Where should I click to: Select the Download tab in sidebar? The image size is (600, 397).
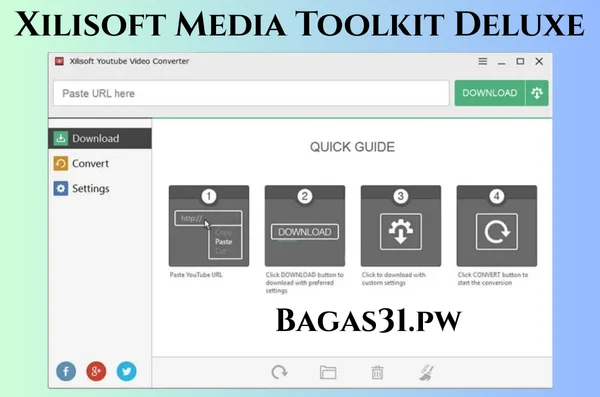click(x=100, y=138)
